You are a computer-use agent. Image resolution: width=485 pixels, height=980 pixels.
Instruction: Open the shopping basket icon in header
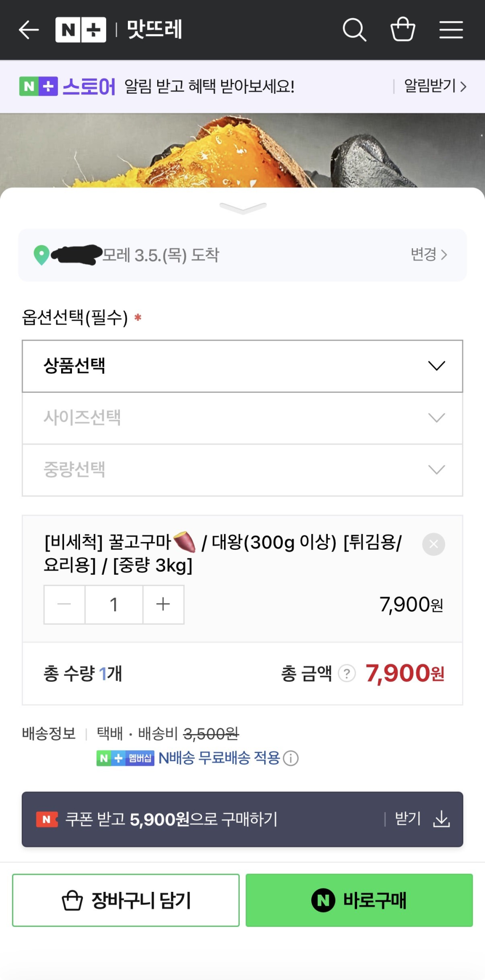point(403,29)
